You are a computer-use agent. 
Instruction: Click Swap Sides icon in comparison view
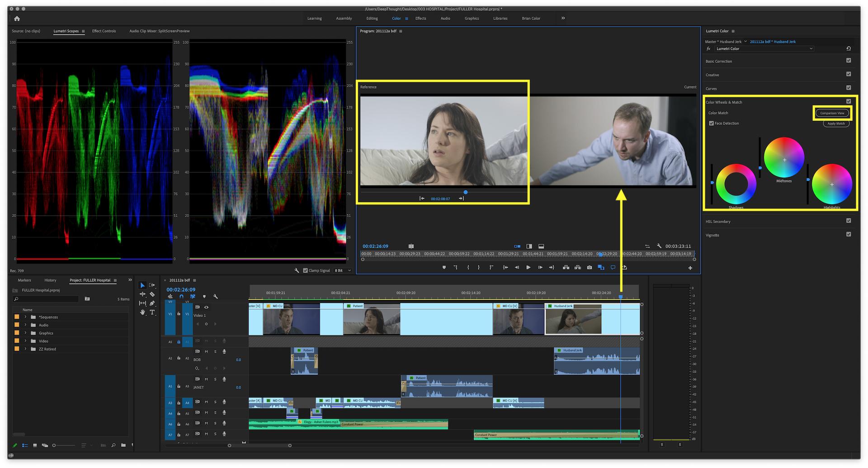click(x=647, y=246)
